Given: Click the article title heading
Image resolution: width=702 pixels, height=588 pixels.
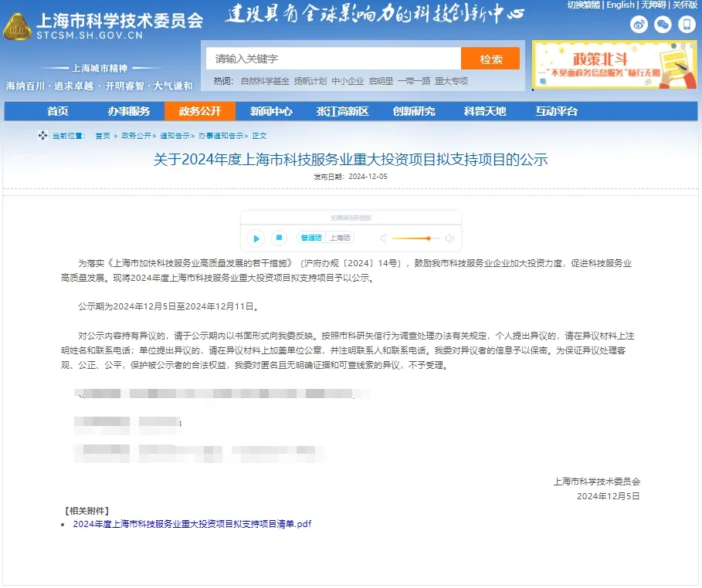Looking at the screenshot, I should pyautogui.click(x=351, y=160).
